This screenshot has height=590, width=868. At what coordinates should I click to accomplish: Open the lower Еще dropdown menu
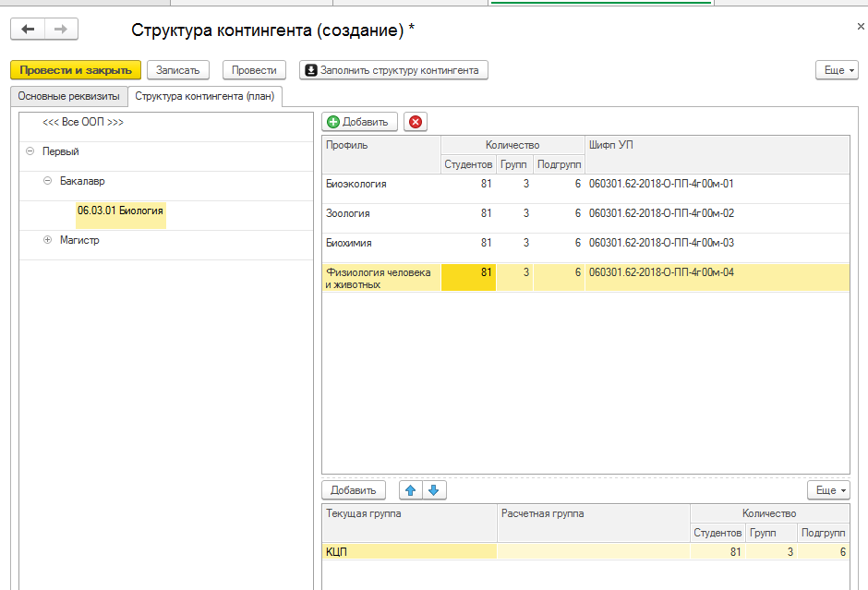tap(827, 490)
